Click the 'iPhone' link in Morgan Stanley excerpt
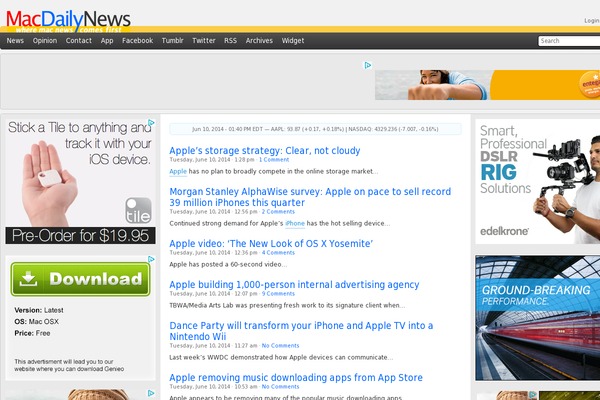 (x=295, y=224)
